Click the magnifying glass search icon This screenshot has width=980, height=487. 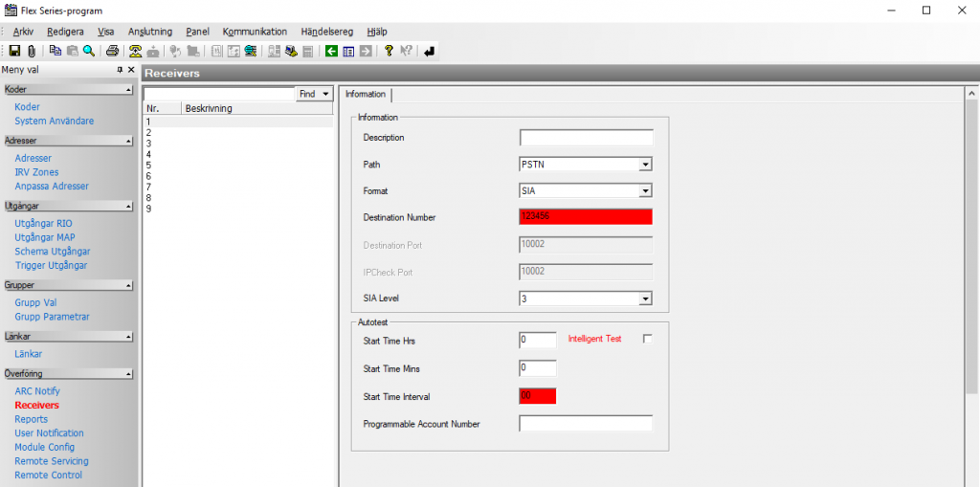(89, 51)
